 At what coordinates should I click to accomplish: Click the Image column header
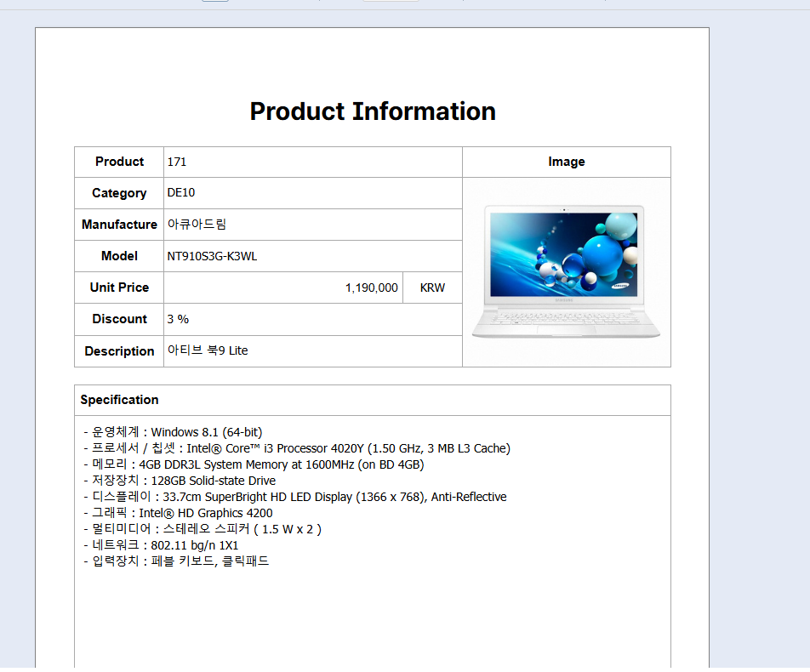pos(567,162)
